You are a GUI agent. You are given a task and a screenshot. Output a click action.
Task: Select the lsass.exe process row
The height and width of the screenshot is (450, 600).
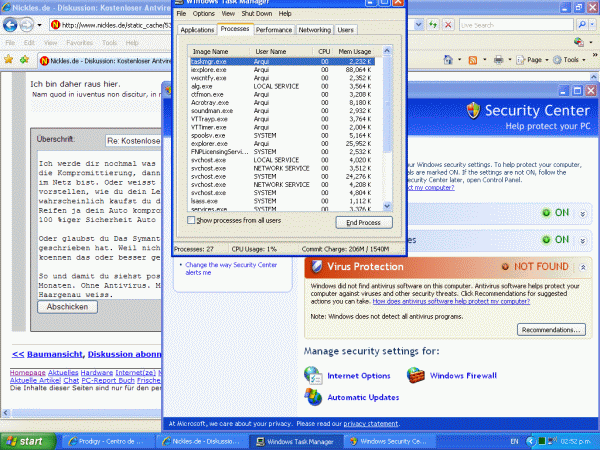281,201
